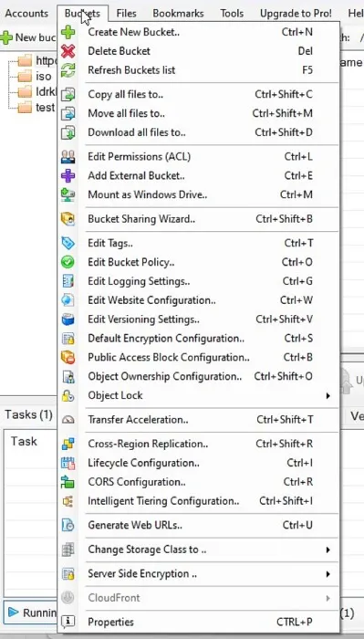This screenshot has height=639, width=364.
Task: Choose Bucket Sharing Wizard.. entry
Action: pyautogui.click(x=199, y=219)
